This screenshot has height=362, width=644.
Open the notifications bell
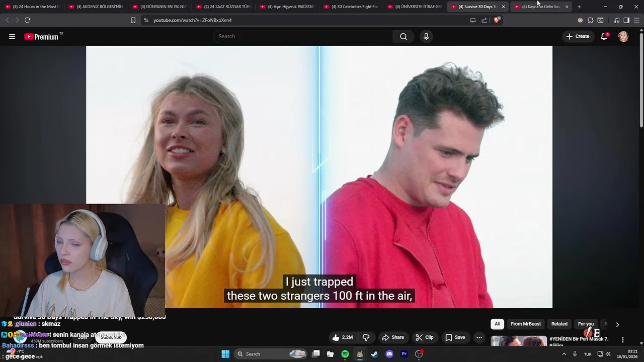point(604,37)
